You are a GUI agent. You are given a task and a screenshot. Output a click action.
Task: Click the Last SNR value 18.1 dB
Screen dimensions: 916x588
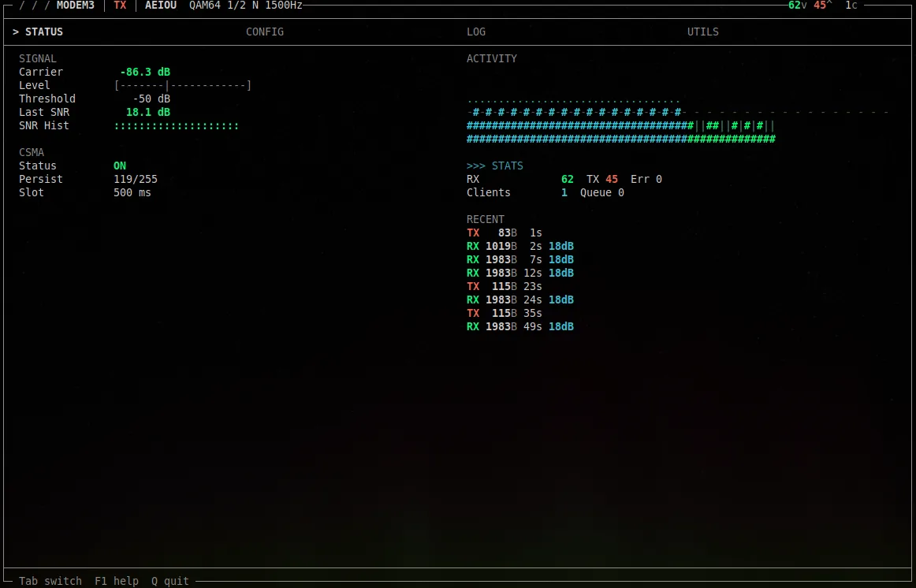(147, 112)
